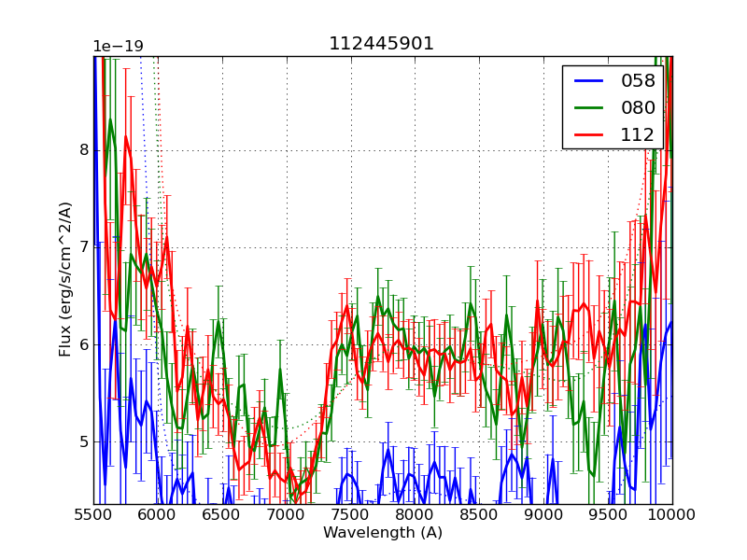Click the Wavelength (A) x-axis label
The image size is (747, 560).
383,533
